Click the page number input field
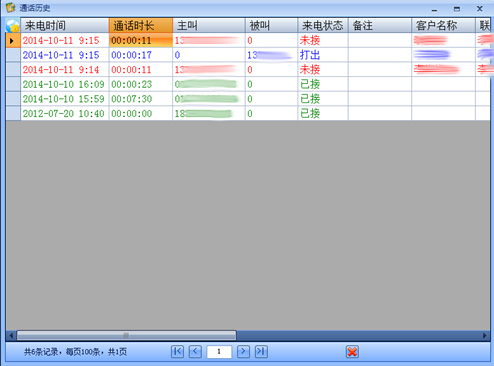 pyautogui.click(x=219, y=352)
